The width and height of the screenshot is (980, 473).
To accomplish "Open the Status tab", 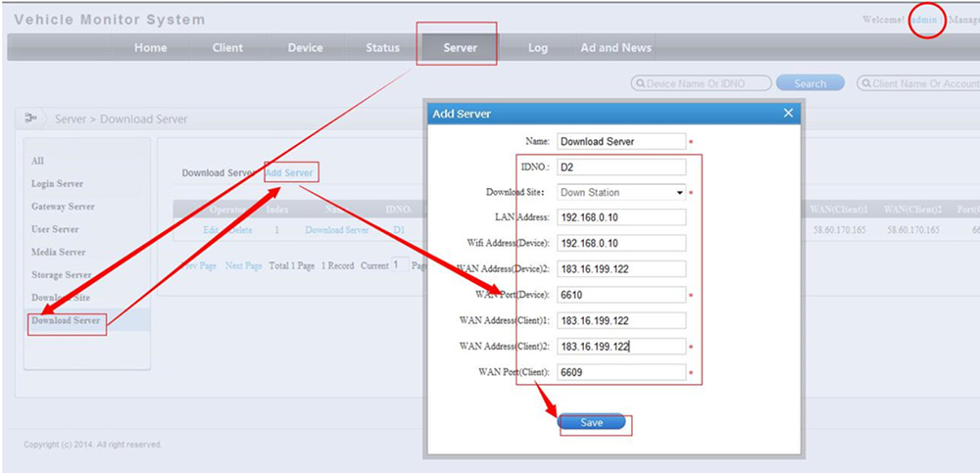I will pos(382,47).
